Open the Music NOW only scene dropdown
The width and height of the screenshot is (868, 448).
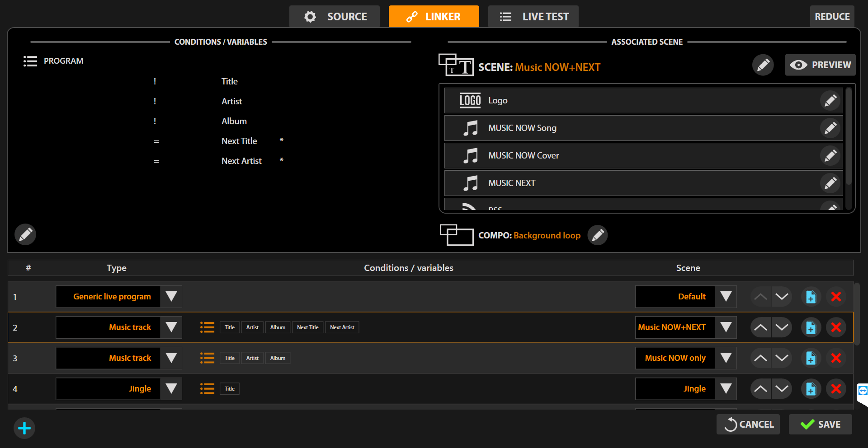[726, 358]
